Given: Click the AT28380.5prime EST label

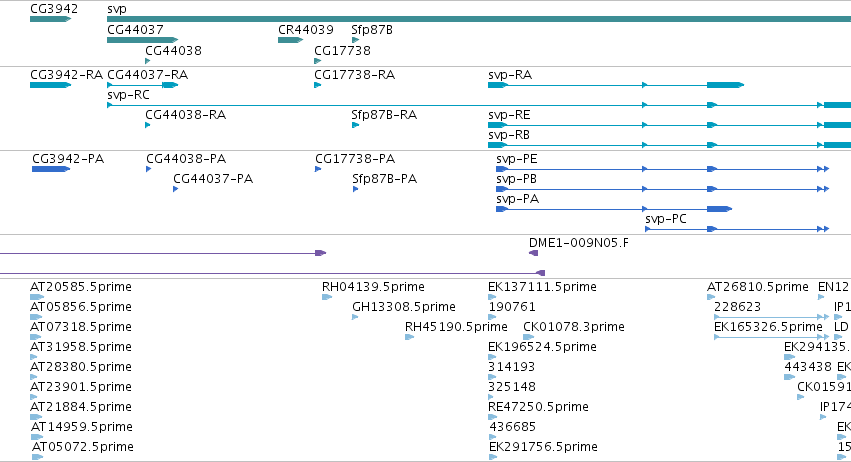Looking at the screenshot, I should 81,367.
